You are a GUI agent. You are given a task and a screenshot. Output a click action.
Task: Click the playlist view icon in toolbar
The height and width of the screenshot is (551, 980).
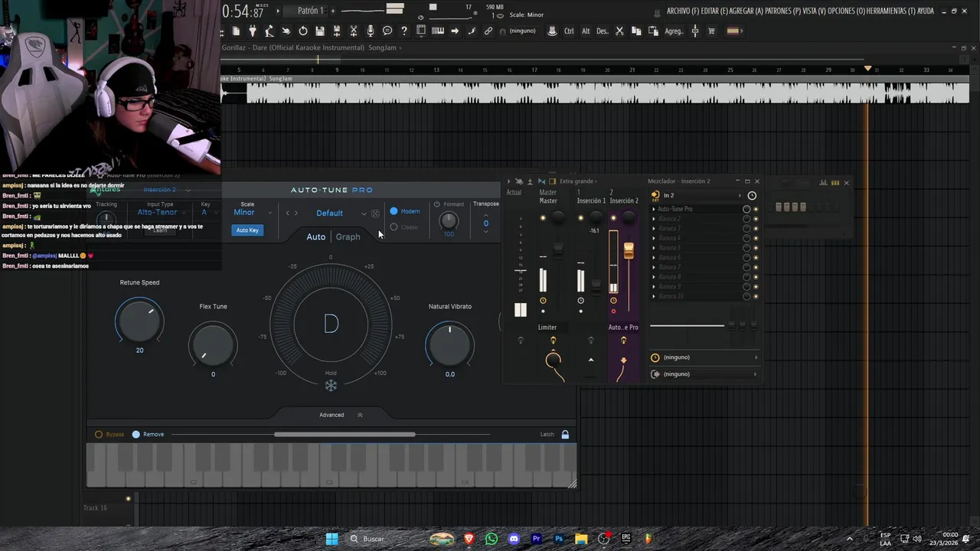[420, 31]
